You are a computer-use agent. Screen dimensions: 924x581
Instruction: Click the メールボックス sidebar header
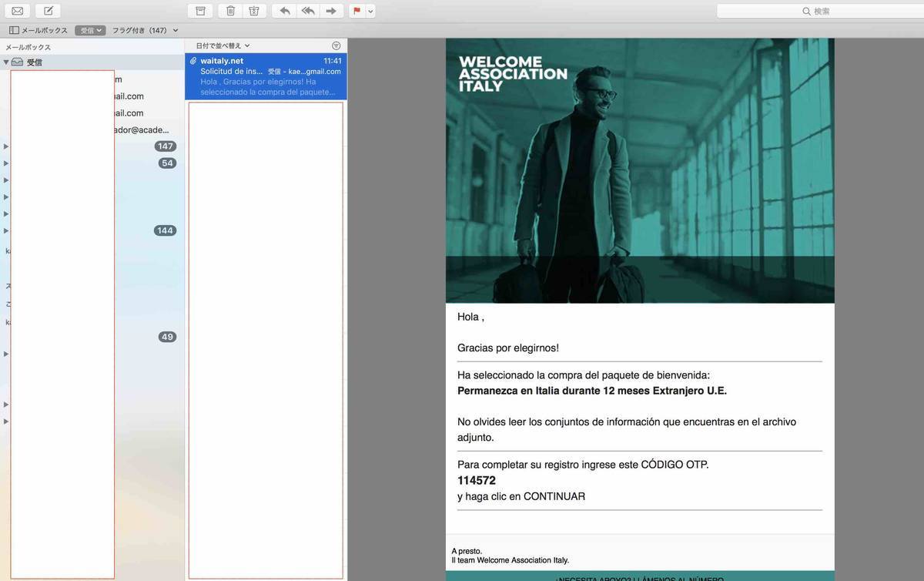coord(28,47)
